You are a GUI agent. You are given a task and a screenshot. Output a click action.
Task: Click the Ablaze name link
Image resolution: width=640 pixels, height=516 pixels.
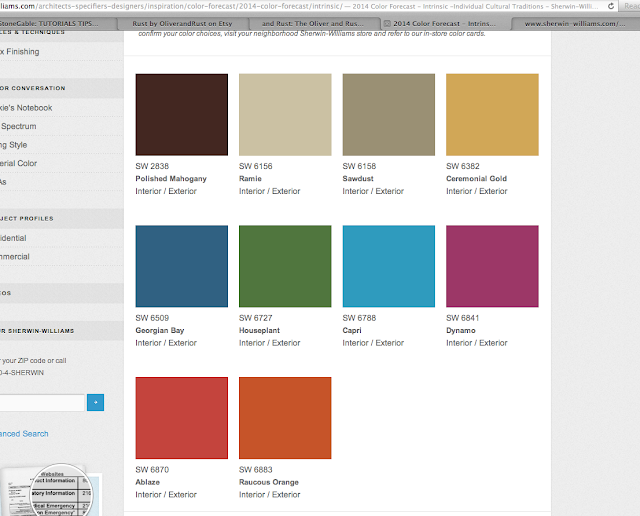coord(147,482)
